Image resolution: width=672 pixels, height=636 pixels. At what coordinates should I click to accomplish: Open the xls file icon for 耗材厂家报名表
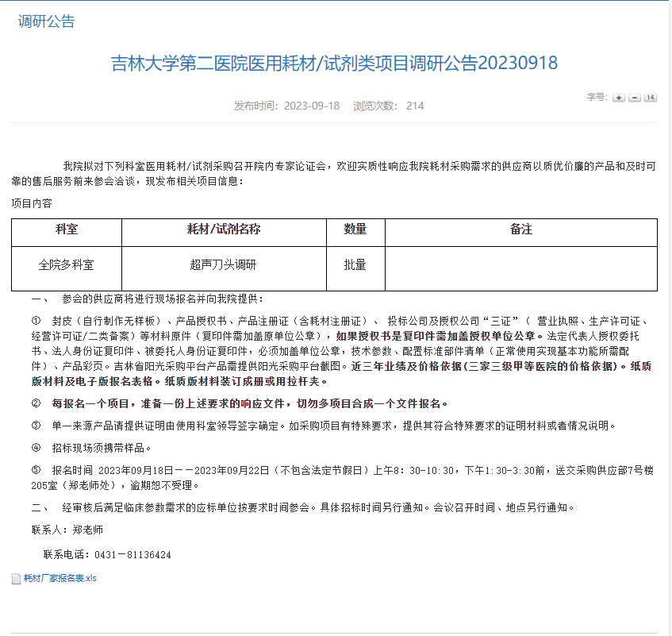(x=16, y=579)
